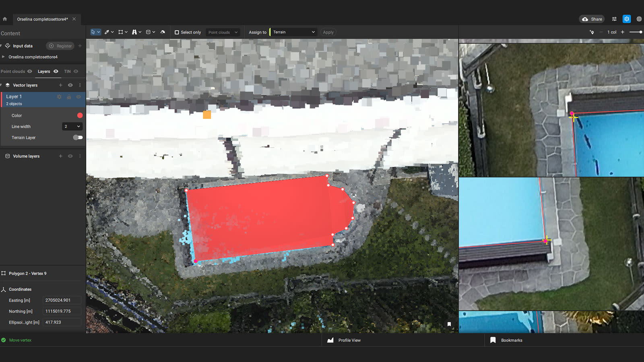Click the Share button
The height and width of the screenshot is (362, 644).
pyautogui.click(x=592, y=19)
